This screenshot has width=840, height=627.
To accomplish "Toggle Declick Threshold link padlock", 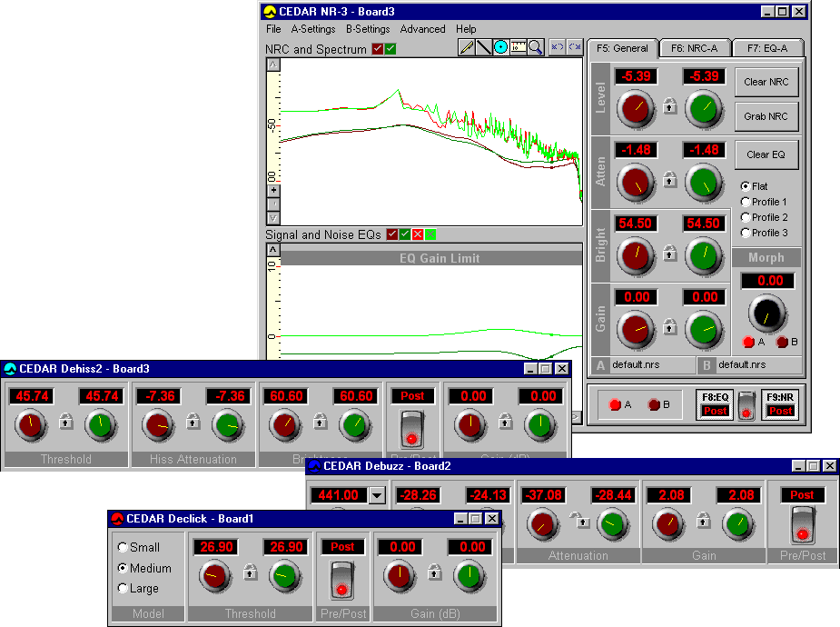I will point(250,572).
